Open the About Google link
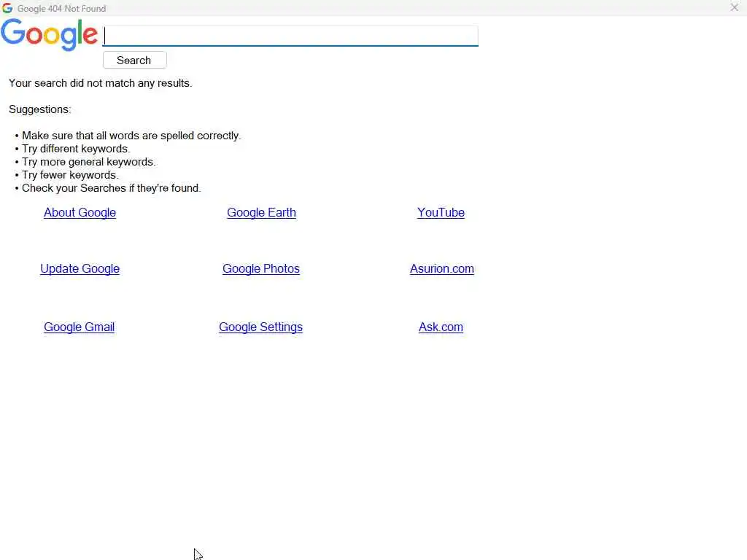Screen dimensions: 747x560 80,212
